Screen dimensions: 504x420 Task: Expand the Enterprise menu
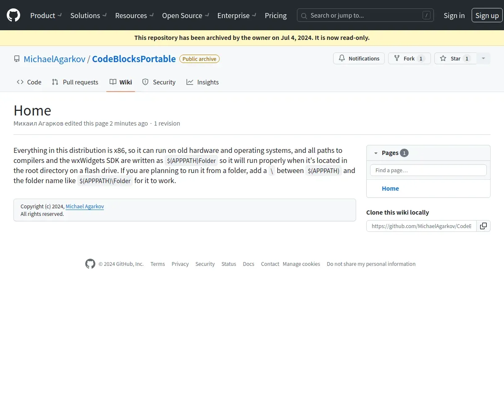click(x=237, y=16)
